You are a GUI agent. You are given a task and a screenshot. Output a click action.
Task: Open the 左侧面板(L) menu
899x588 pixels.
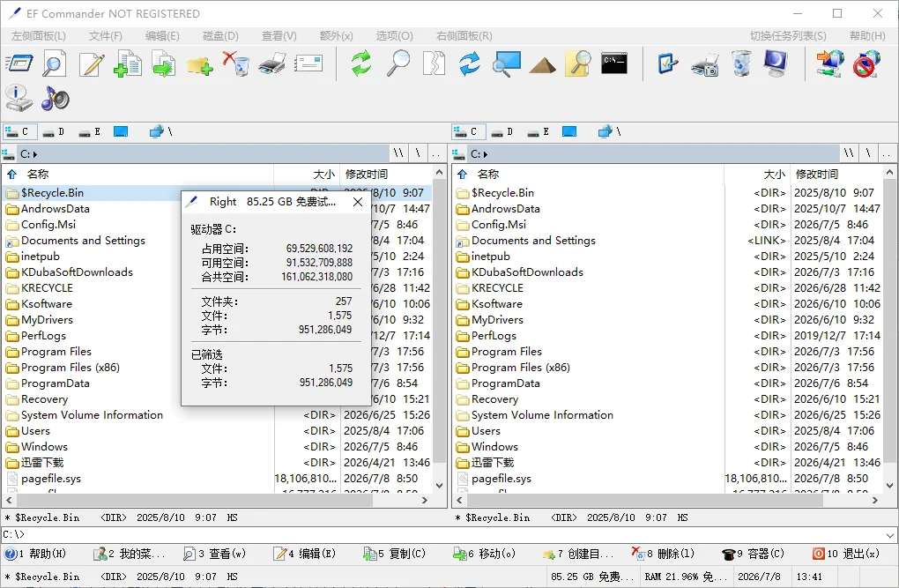point(39,35)
